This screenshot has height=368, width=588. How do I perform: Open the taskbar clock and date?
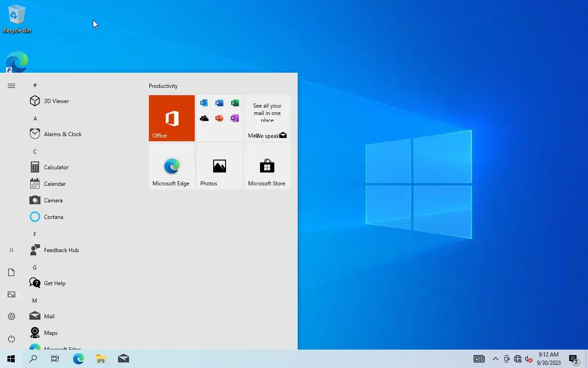[x=548, y=359]
